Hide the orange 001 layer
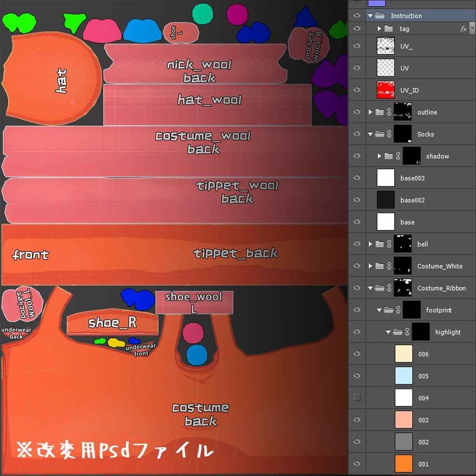476x476 pixels. [357, 463]
